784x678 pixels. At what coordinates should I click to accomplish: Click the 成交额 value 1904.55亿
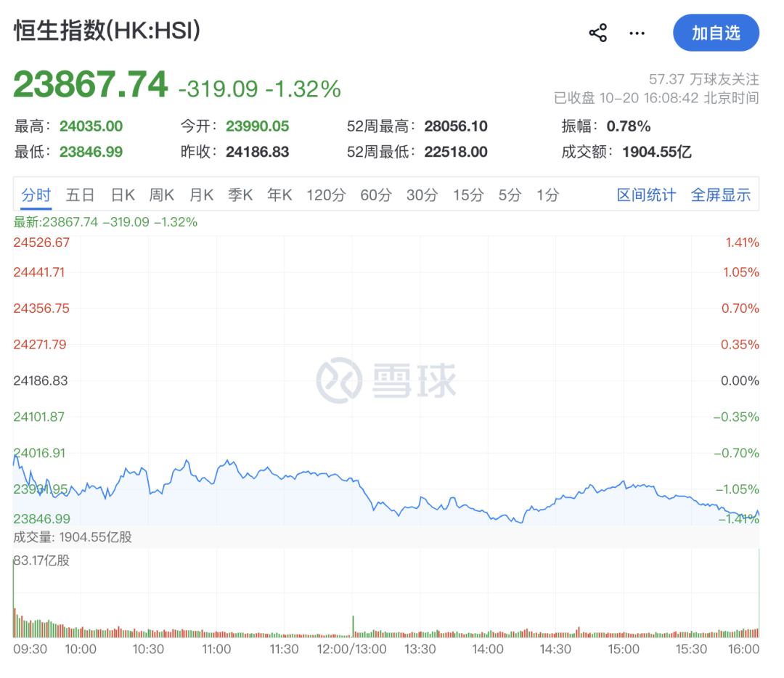coord(657,152)
